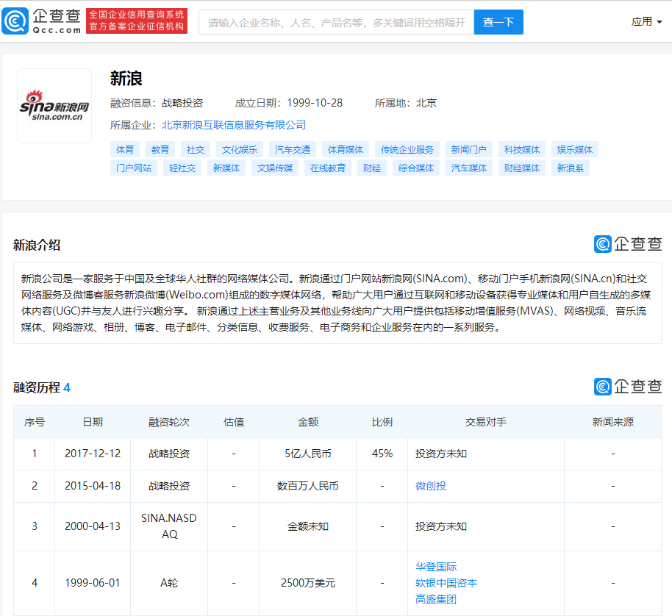Viewport: 672px width, 616px height.
Task: Select the 门户网站 tag
Action: point(134,168)
